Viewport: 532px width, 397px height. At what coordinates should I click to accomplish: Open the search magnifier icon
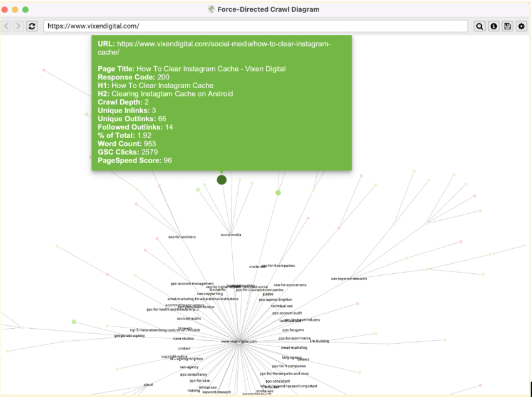pyautogui.click(x=479, y=26)
